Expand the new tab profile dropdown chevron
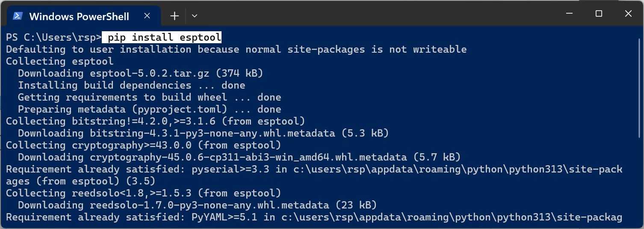Viewport: 644px width, 229px height. 195,16
